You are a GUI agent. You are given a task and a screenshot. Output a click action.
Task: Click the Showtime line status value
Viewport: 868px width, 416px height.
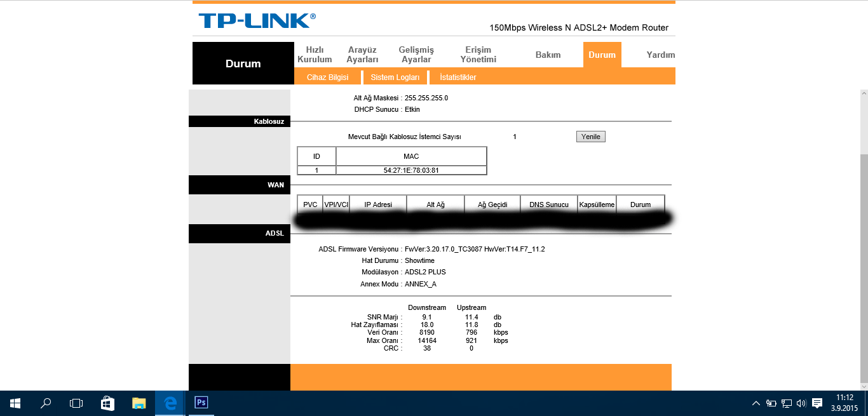(x=419, y=260)
